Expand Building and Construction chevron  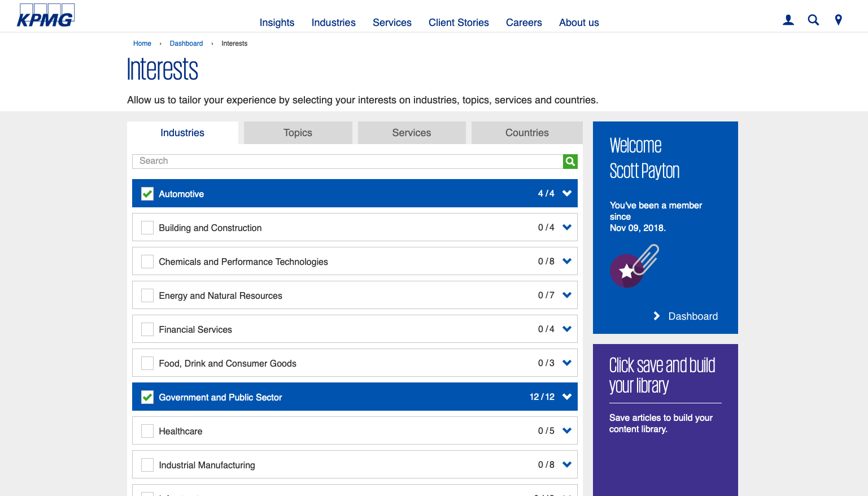pos(567,227)
